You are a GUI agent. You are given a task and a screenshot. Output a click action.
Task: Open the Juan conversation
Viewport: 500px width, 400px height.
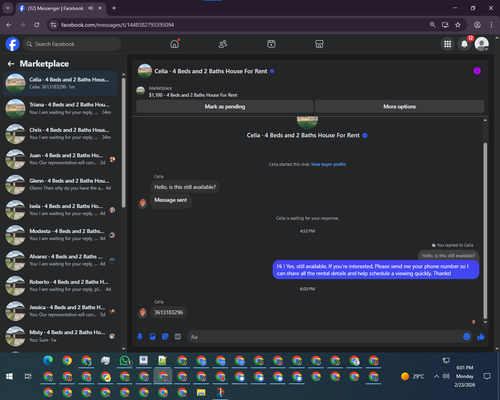coord(61,159)
